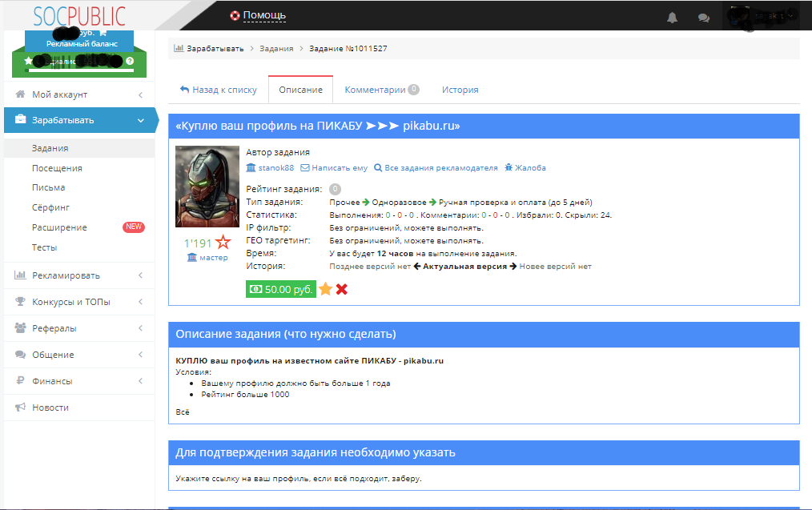This screenshot has width=812, height=510.
Task: Open Все задания рекламодателя link
Action: pyautogui.click(x=440, y=168)
